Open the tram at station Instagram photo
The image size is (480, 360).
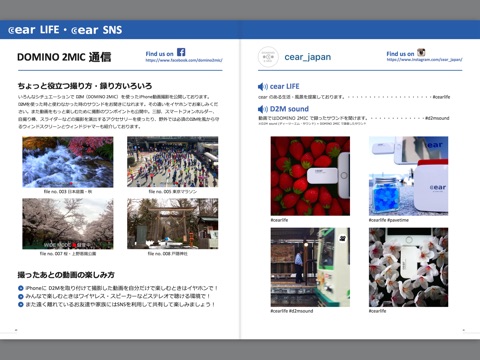[x=310, y=267]
